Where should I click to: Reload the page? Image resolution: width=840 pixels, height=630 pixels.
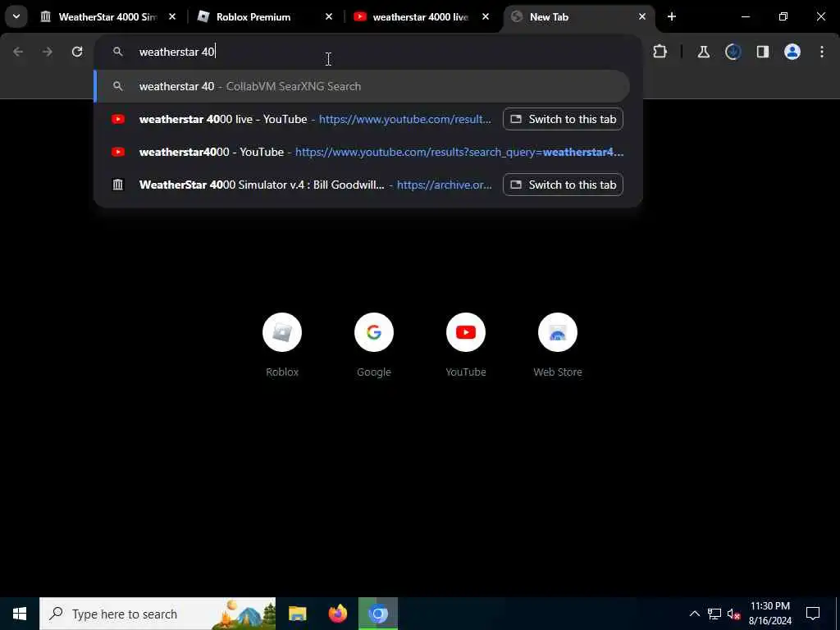[x=77, y=52]
